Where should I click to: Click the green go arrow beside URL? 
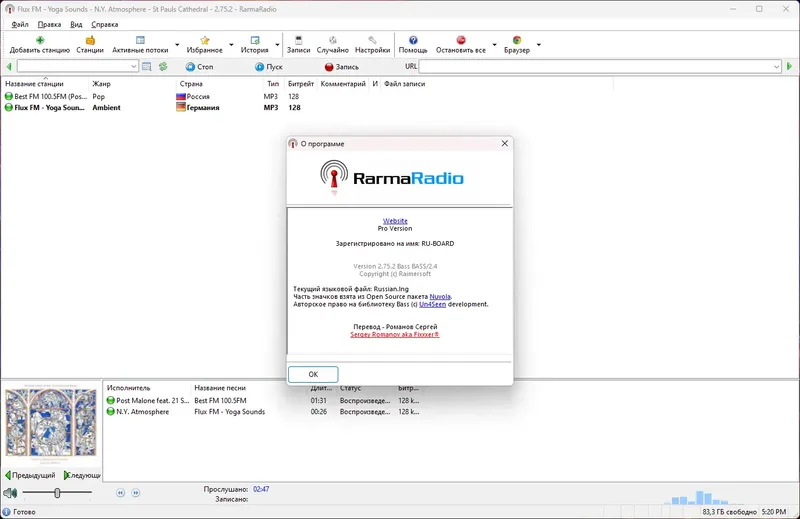coord(789,66)
